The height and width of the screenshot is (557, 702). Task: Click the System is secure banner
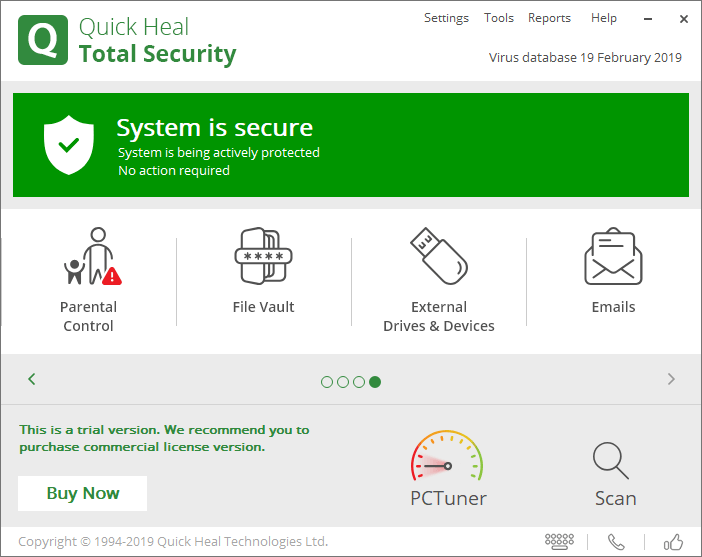pos(351,145)
